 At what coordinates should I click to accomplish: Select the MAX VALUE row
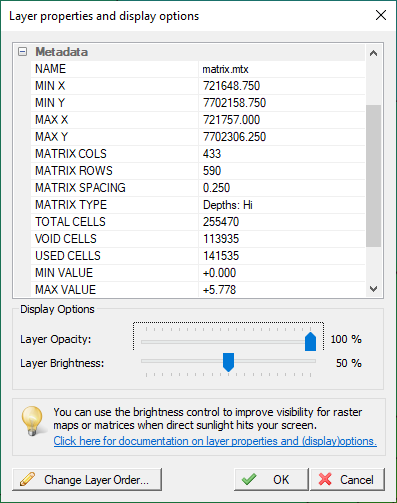pos(198,289)
